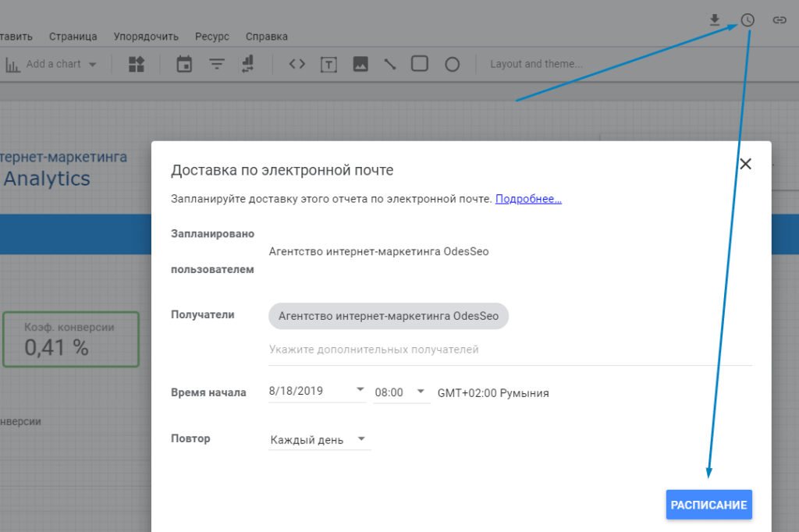Click the GMT+02:00 Румыния timezone text
799x532 pixels.
coord(493,393)
